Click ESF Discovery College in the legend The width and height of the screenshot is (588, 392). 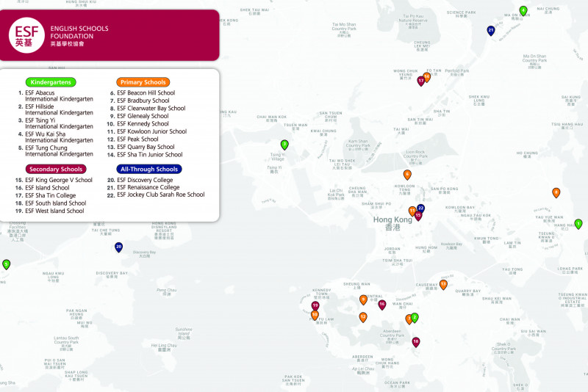coord(145,180)
